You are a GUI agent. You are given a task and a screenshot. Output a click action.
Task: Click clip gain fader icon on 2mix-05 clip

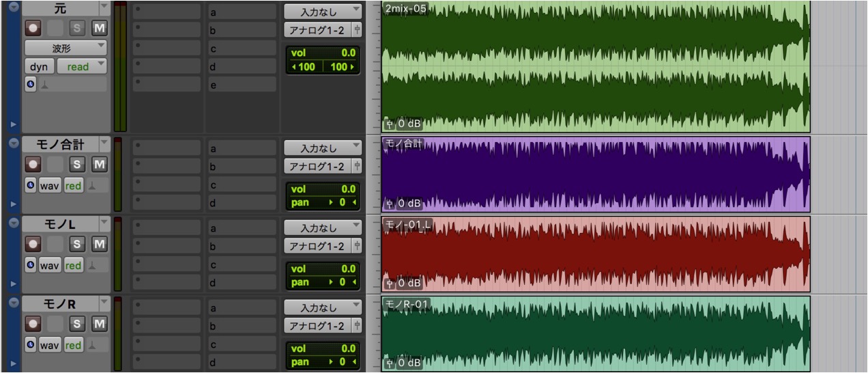tap(390, 124)
